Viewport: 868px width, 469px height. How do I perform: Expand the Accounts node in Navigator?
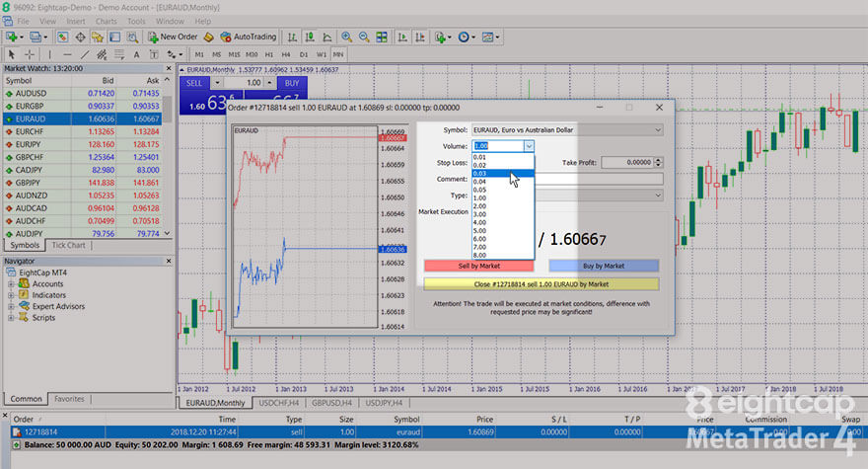point(11,283)
